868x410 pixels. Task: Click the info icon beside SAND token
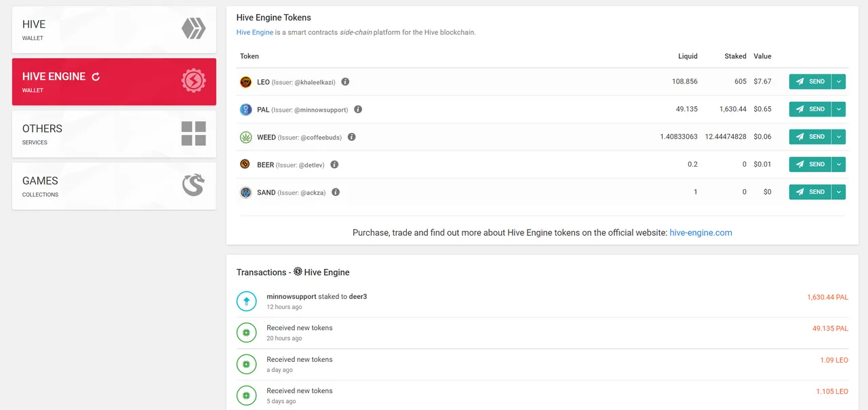coord(336,192)
